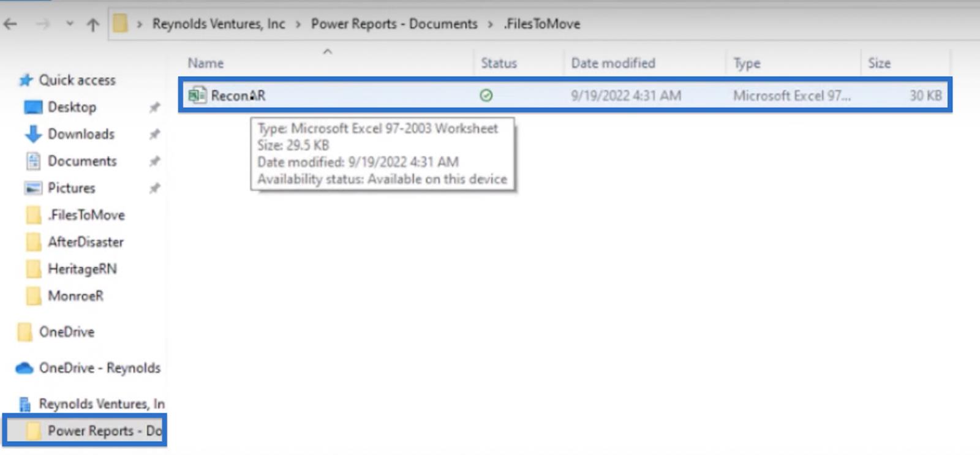The image size is (980, 455).
Task: Click the blue Downloads arrow icon
Action: (x=33, y=134)
